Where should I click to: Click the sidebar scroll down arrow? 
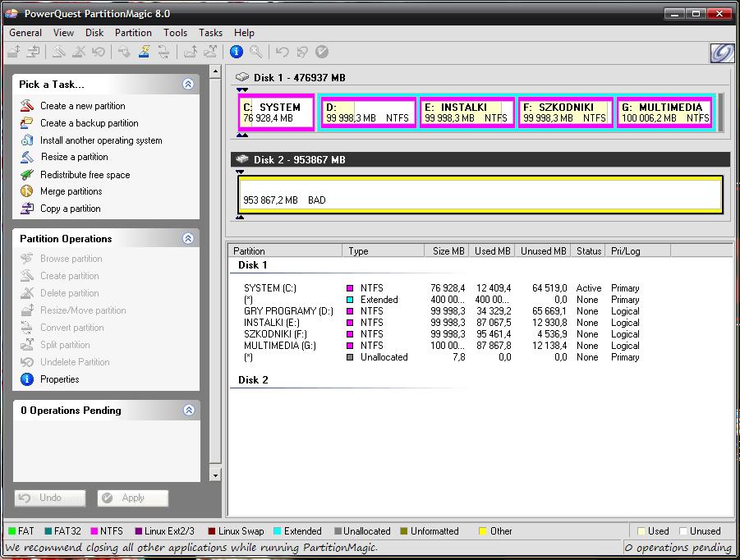pyautogui.click(x=215, y=475)
